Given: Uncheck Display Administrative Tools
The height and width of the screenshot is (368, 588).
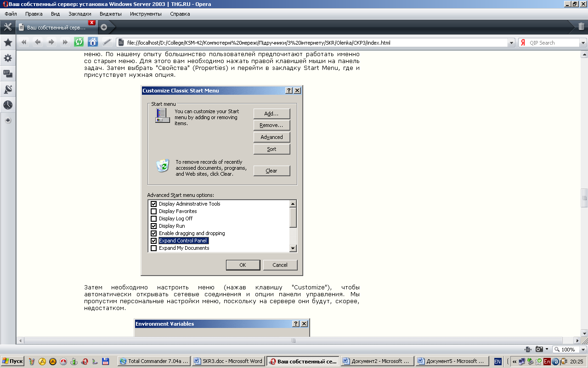Looking at the screenshot, I should click(x=154, y=204).
